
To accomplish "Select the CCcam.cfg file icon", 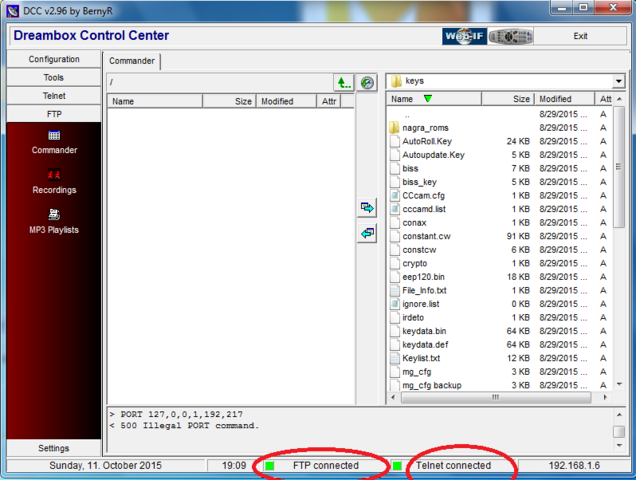I will coord(395,196).
